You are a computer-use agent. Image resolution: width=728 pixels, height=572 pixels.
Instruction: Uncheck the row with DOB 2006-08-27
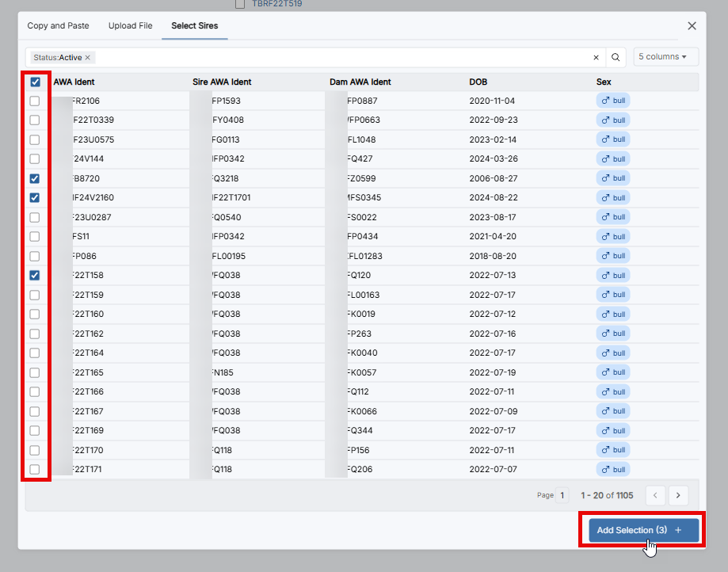[x=35, y=178]
